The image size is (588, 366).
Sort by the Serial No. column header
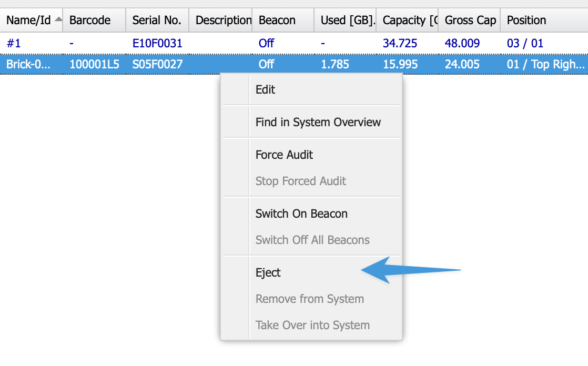point(157,21)
